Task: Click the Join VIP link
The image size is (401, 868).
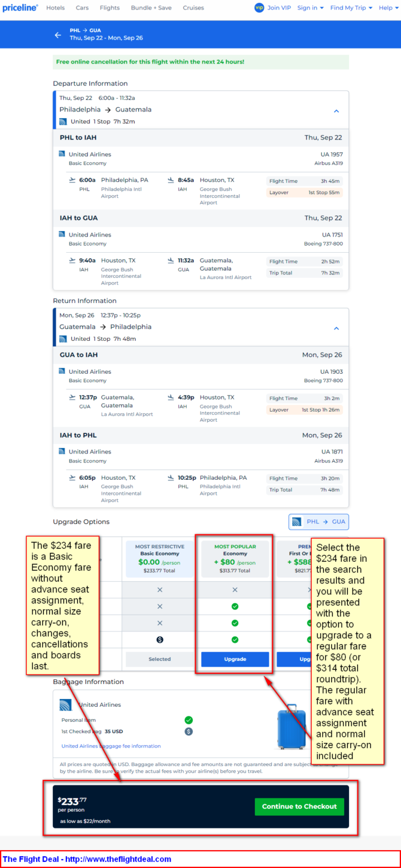Action: point(279,8)
